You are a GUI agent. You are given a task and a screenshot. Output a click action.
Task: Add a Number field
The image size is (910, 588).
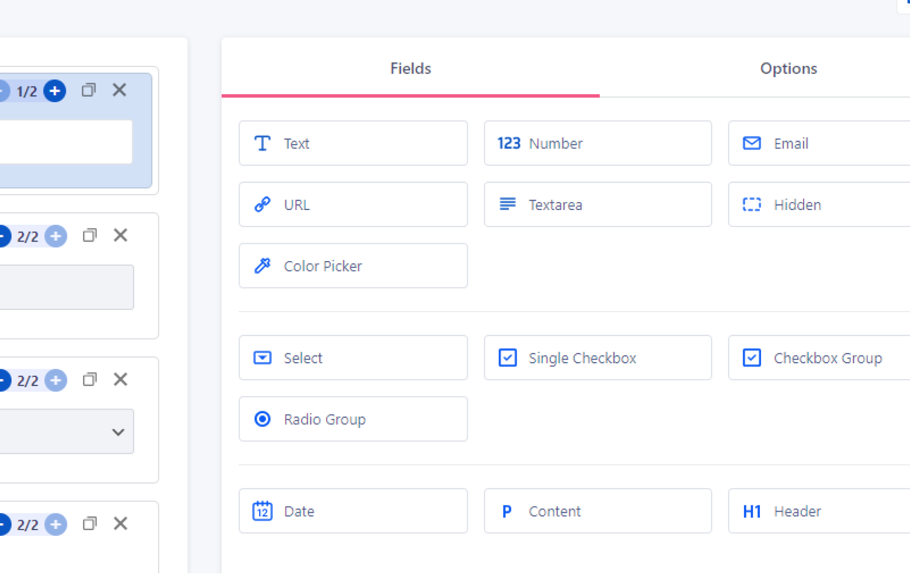(x=597, y=143)
